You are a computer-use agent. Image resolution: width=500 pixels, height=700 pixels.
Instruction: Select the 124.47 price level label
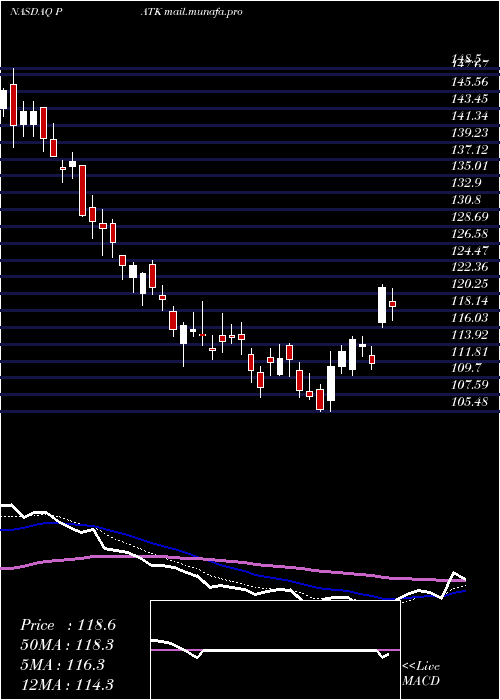470,250
